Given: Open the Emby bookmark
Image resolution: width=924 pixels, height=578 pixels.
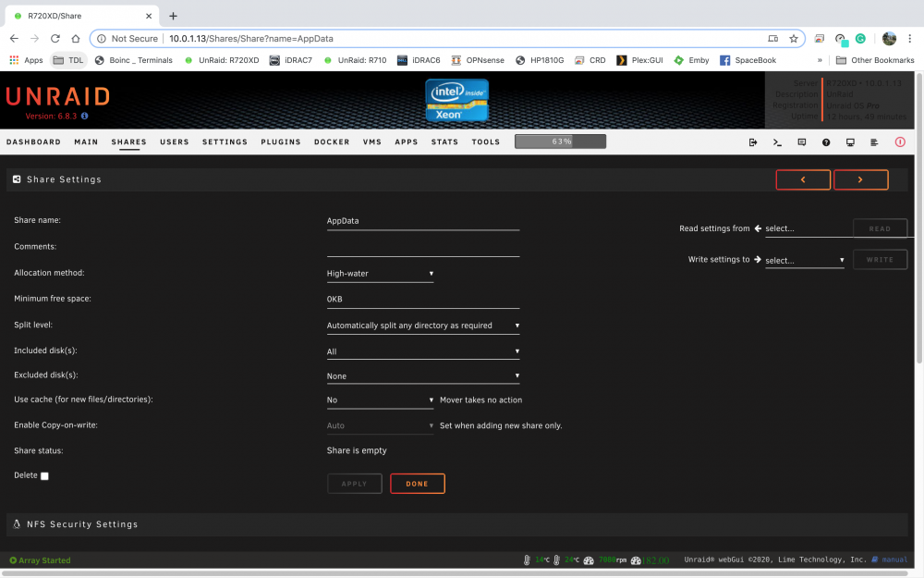Looking at the screenshot, I should 691,60.
